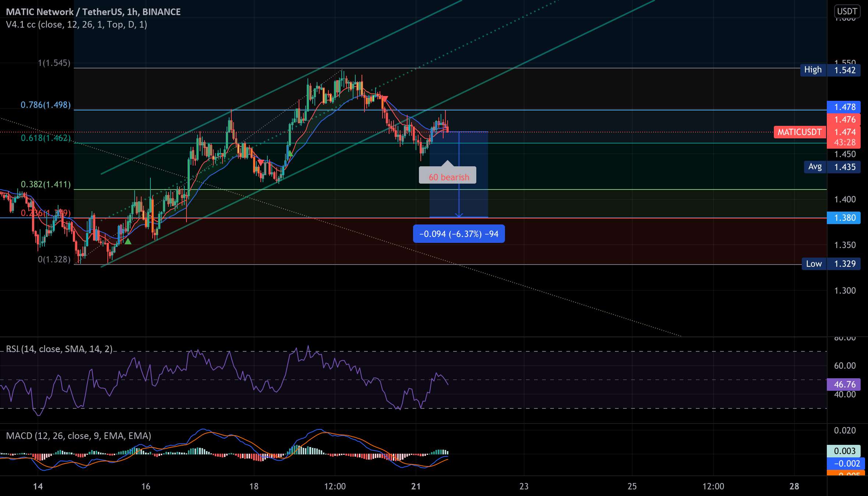This screenshot has width=868, height=496.
Task: Click the price axis value 1.400
Action: (845, 199)
